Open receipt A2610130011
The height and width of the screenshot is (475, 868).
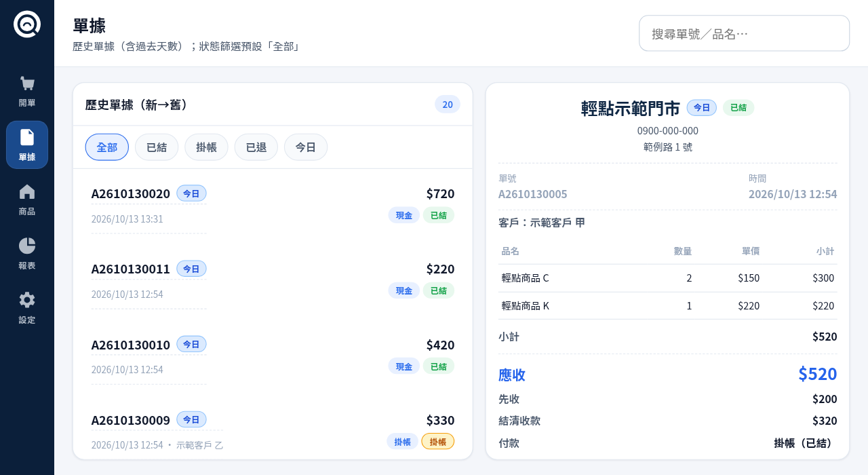273,282
